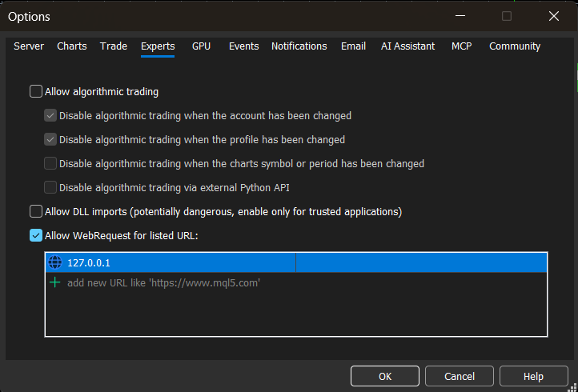Enable Allow algorithmic trading checkbox
578x392 pixels.
coord(36,91)
